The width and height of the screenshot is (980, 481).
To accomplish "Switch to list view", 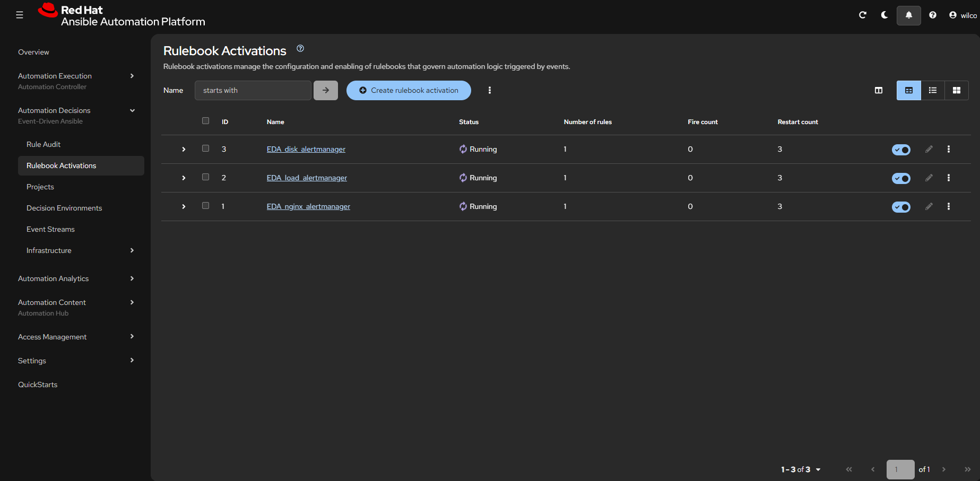I will [933, 90].
